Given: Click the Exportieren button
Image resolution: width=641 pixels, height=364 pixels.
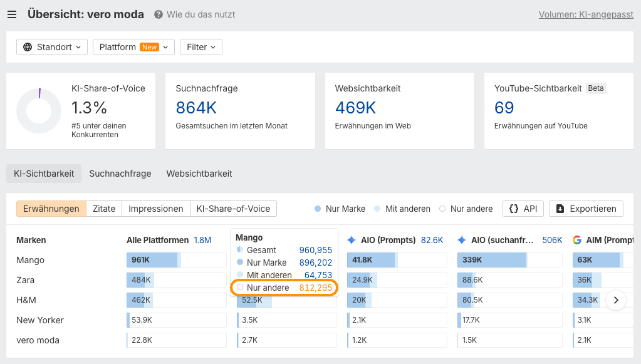Looking at the screenshot, I should [586, 209].
